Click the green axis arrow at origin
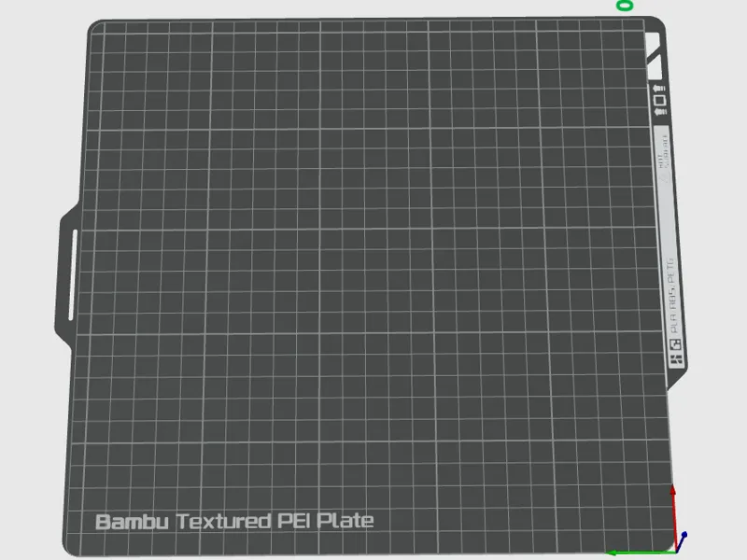 coord(640,553)
